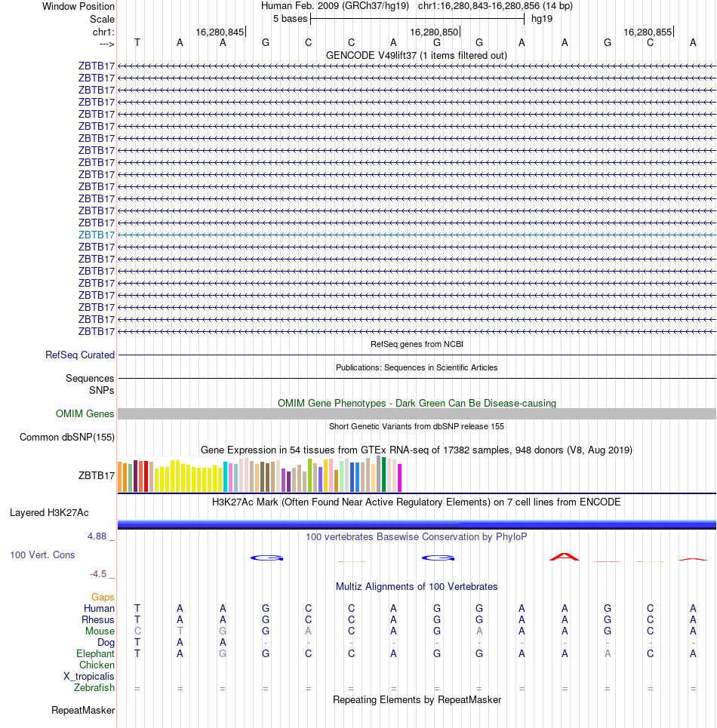717x728 pixels.
Task: Click the X_tropicalis alignment row label
Action: tap(89, 677)
